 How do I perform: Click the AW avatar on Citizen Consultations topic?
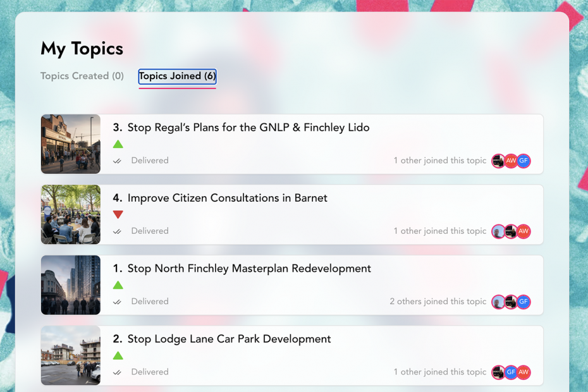524,231
